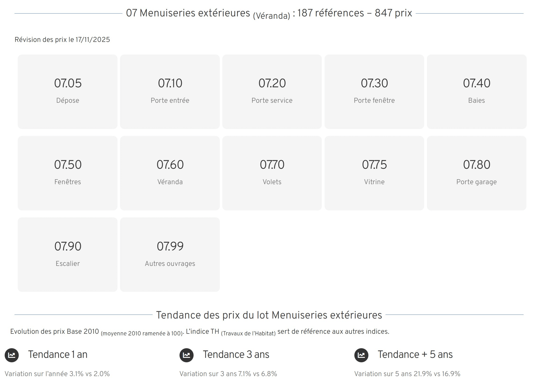Open the 07.50 Fenêtres card
This screenshot has width=543, height=392.
tap(67, 173)
